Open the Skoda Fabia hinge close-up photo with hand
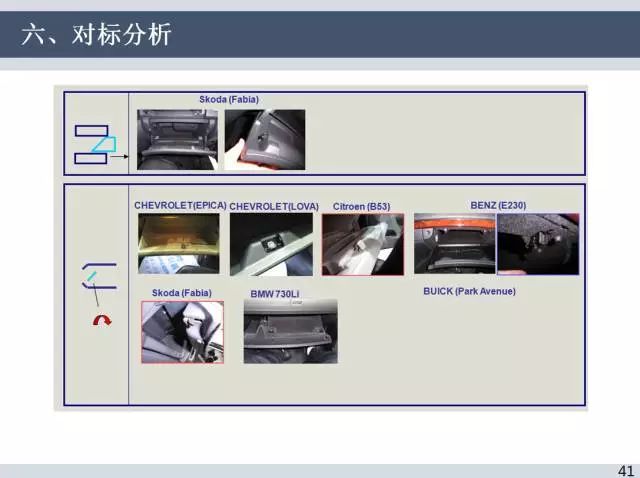This screenshot has height=478, width=640. 264,140
